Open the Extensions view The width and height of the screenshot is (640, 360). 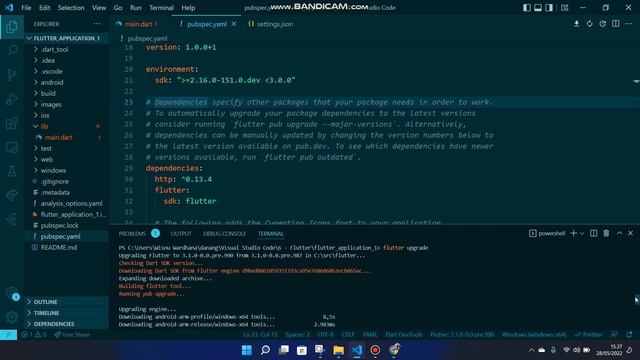(12, 123)
